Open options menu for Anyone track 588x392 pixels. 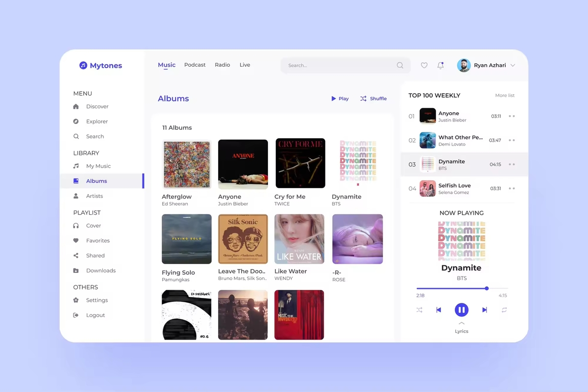point(512,116)
